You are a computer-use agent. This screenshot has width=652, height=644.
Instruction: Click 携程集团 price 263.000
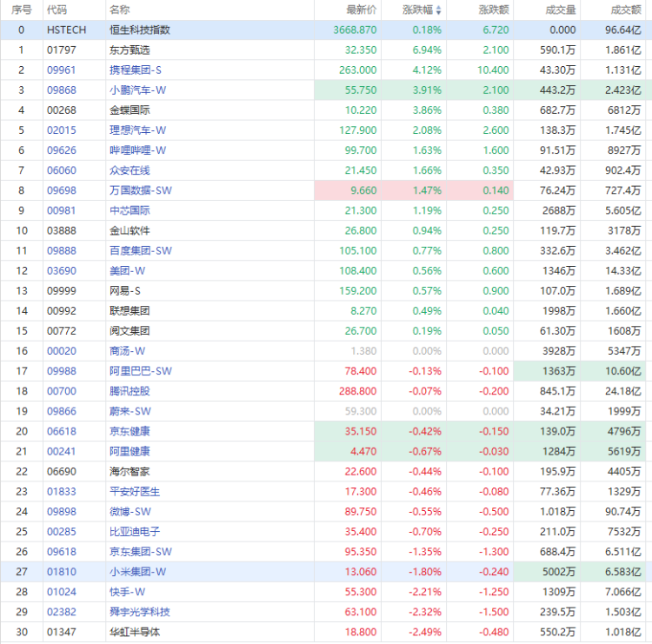(x=357, y=70)
